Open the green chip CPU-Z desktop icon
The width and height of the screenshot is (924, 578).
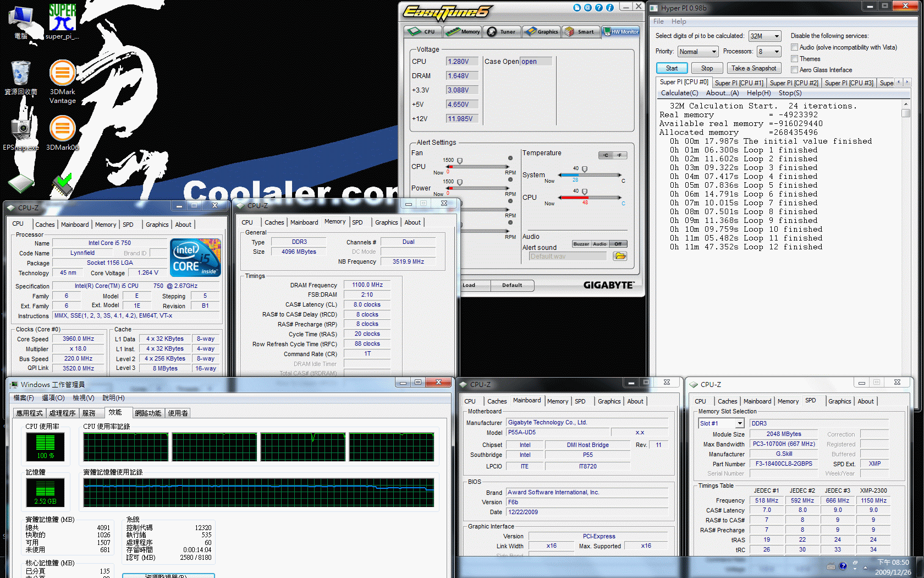pyautogui.click(x=21, y=184)
